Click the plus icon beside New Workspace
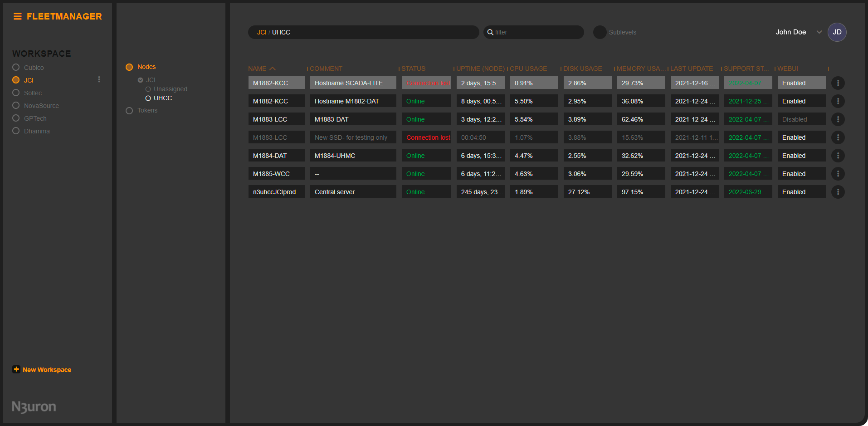 (x=16, y=369)
